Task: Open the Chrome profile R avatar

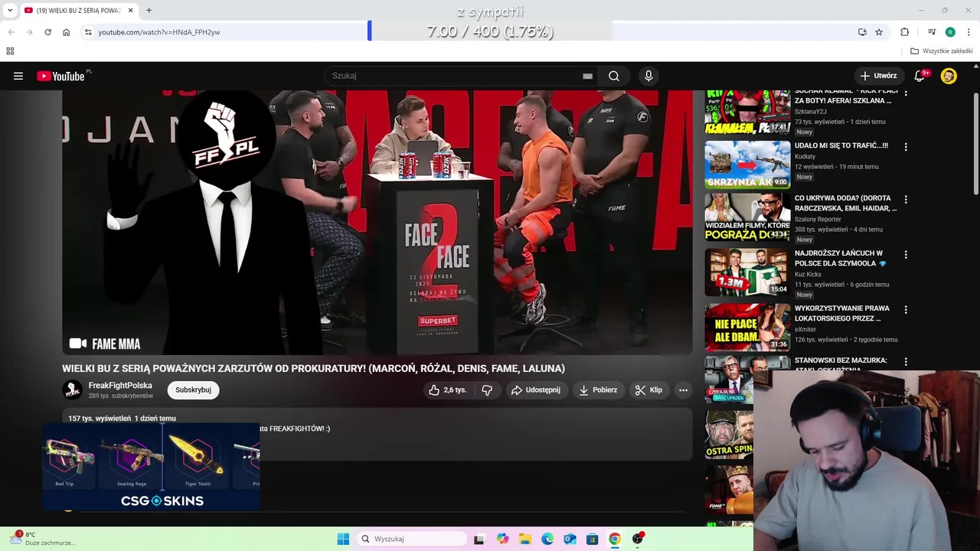Action: click(x=950, y=32)
